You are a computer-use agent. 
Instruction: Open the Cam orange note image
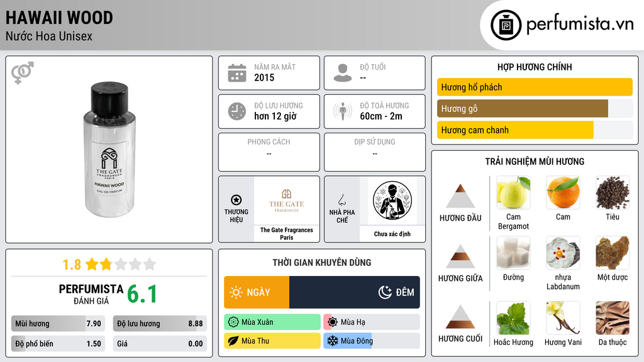(563, 193)
